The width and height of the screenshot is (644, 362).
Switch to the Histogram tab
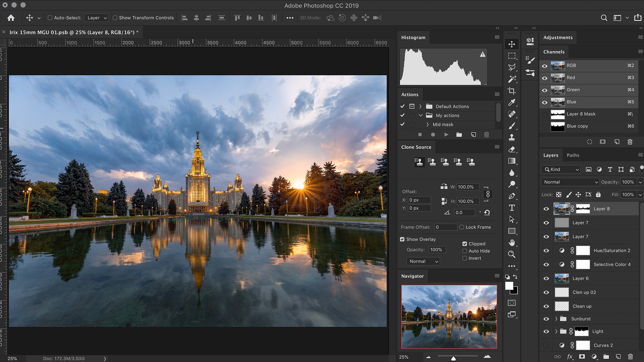[x=413, y=37]
